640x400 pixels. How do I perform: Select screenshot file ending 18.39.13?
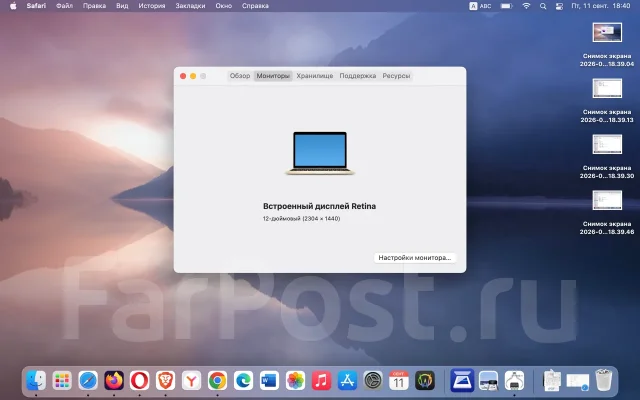click(x=607, y=100)
